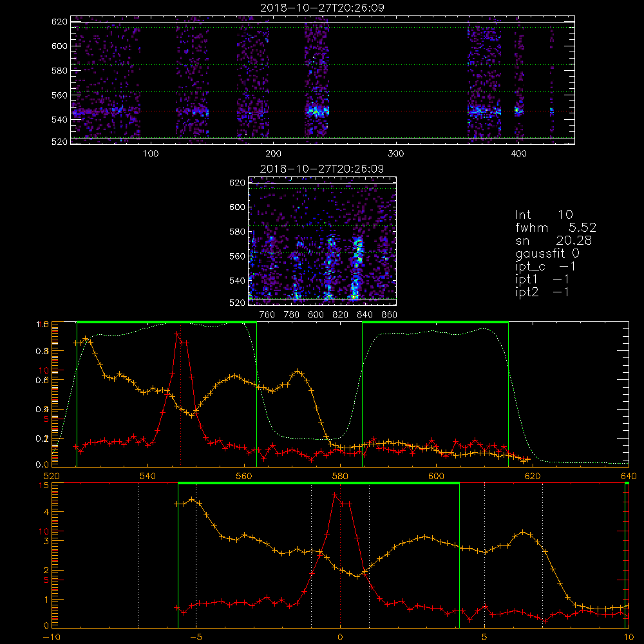
Task: Click the x-axis label 0 of bottom plot
Action: click(x=340, y=638)
